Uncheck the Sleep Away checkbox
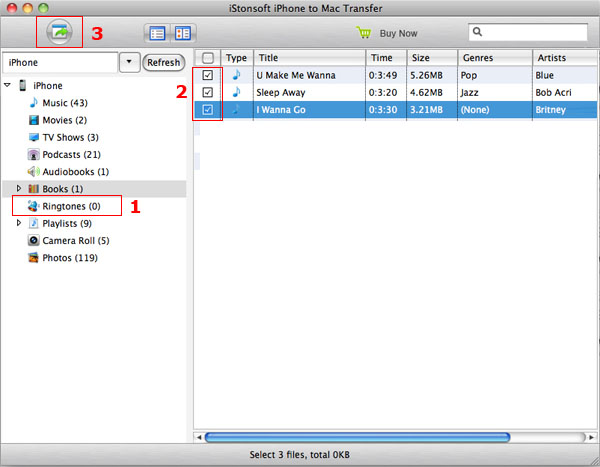 pos(207,92)
